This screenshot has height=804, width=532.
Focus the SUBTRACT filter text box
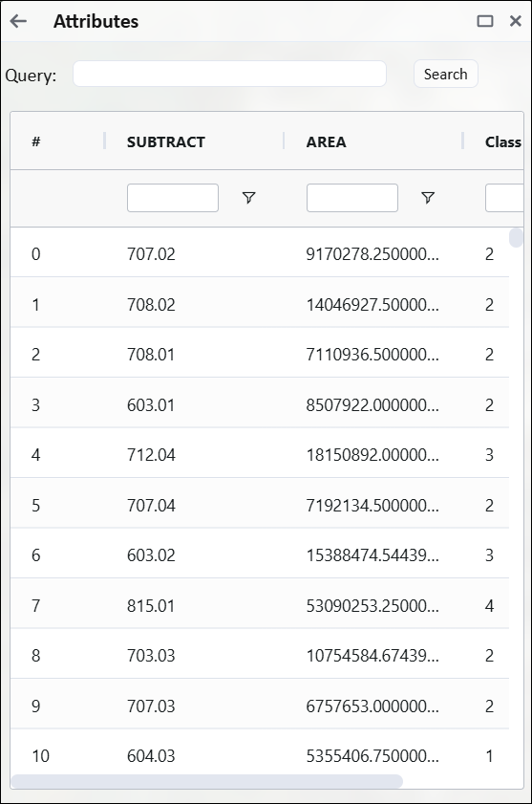tap(173, 198)
